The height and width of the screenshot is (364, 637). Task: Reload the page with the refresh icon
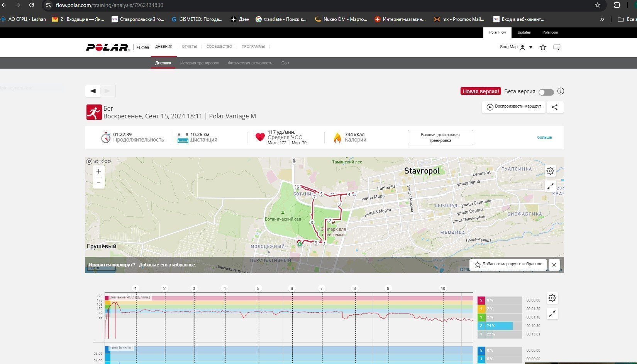pyautogui.click(x=32, y=5)
